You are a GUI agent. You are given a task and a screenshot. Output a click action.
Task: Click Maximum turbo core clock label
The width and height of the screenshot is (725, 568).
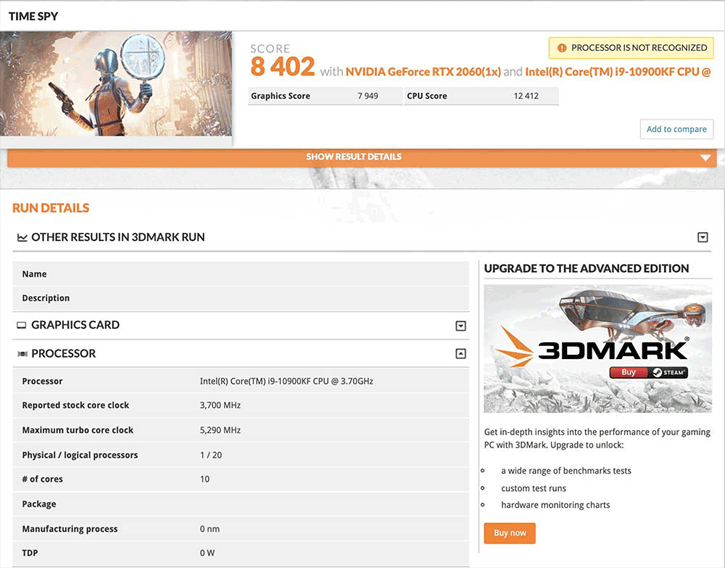78,430
